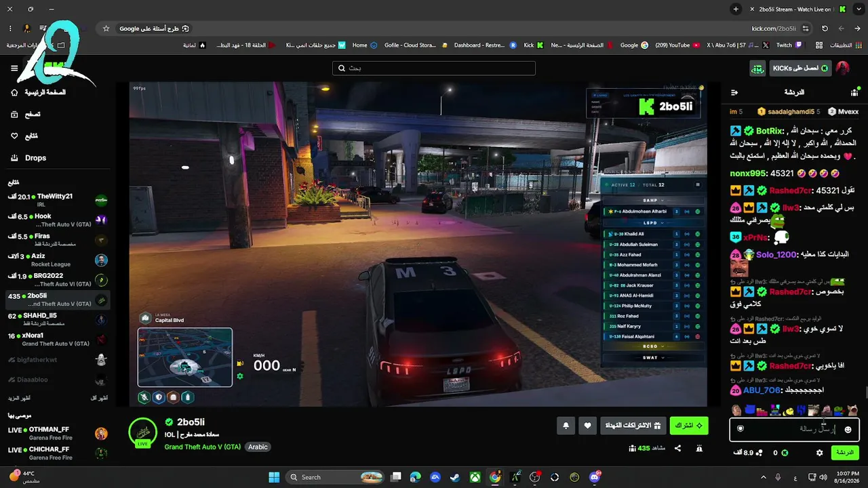
Task: Open the emoji picker in chat box
Action: (x=848, y=430)
